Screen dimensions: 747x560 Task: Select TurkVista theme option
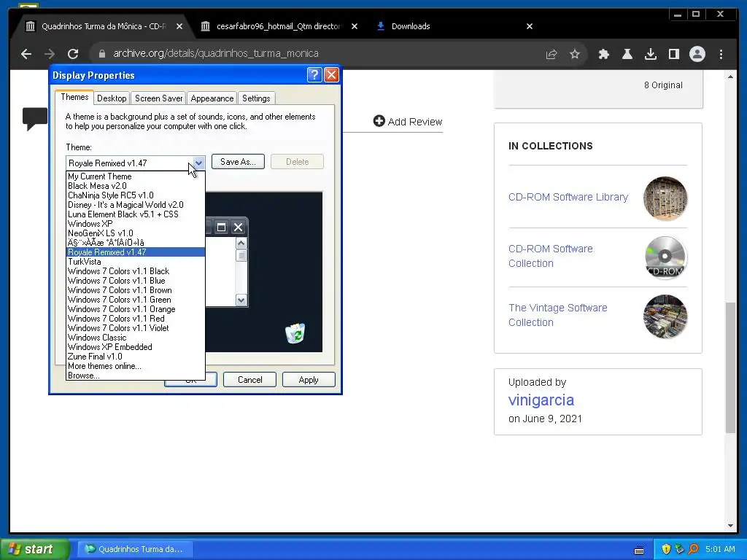pyautogui.click(x=135, y=262)
